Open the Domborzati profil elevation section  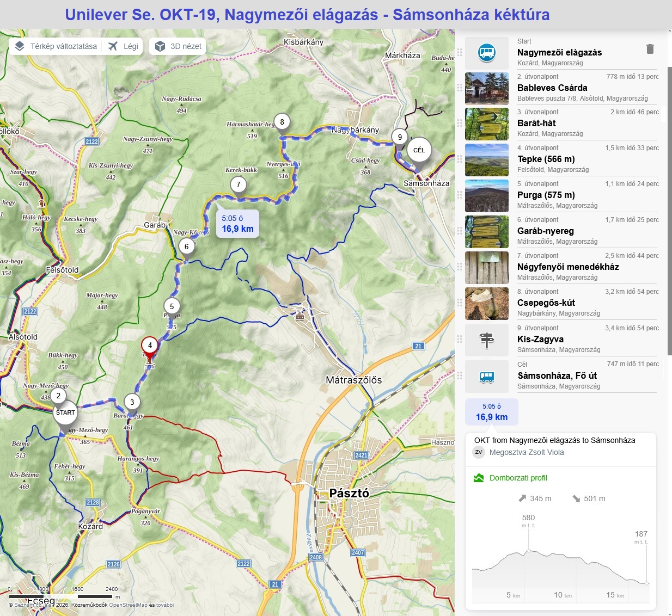518,478
